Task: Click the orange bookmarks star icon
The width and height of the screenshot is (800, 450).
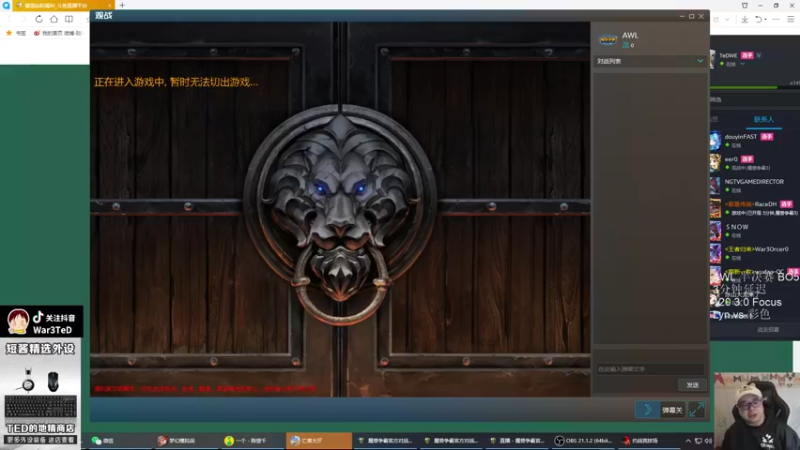Action: click(9, 33)
